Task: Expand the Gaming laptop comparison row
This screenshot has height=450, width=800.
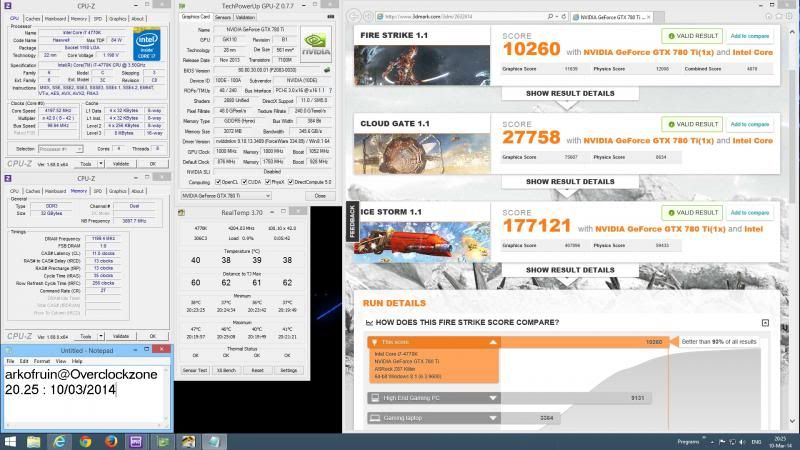Action: pyautogui.click(x=493, y=418)
